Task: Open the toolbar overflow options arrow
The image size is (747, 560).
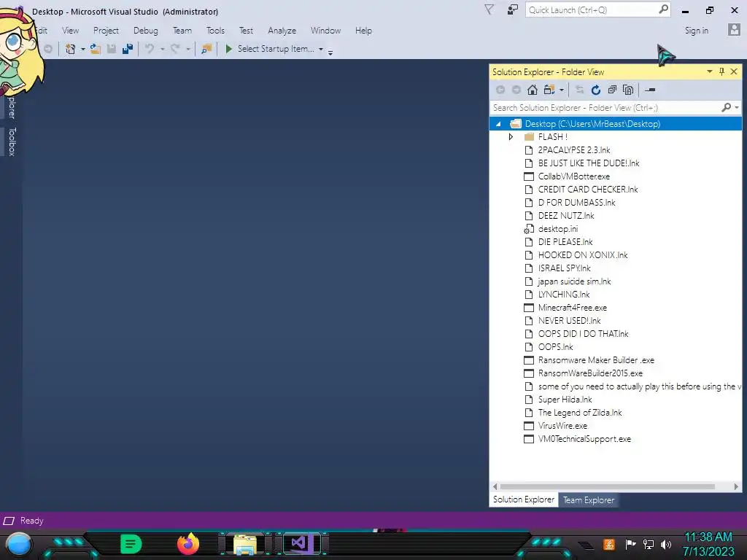Action: (330, 52)
